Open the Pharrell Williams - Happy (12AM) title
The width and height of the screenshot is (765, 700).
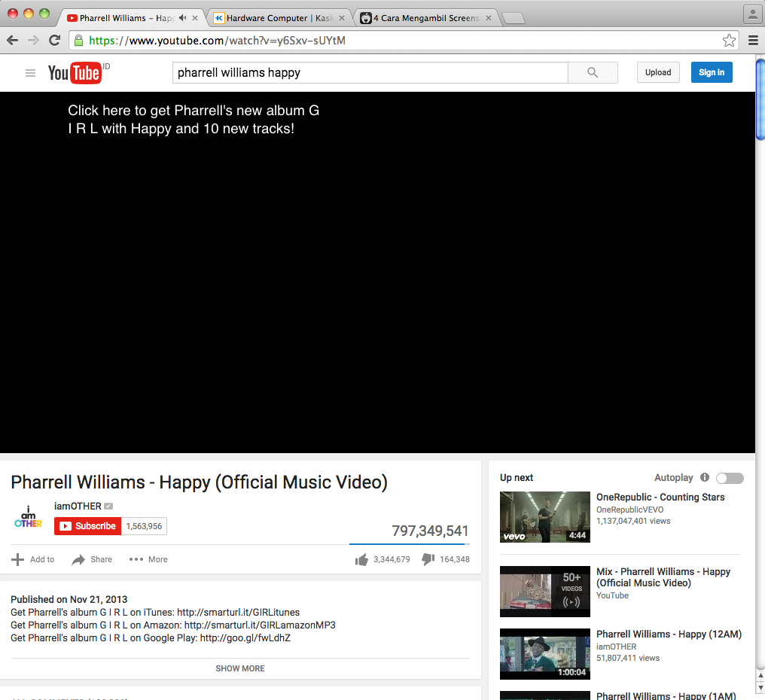coord(669,635)
